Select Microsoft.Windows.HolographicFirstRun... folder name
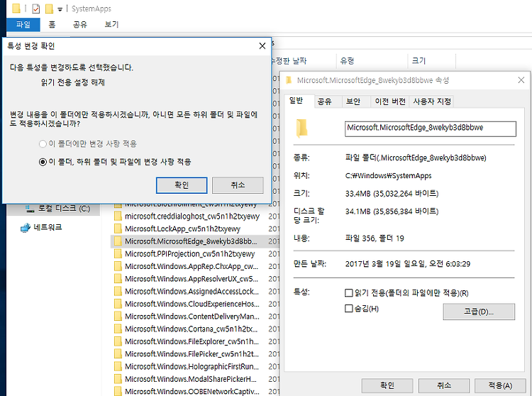 click(192, 366)
